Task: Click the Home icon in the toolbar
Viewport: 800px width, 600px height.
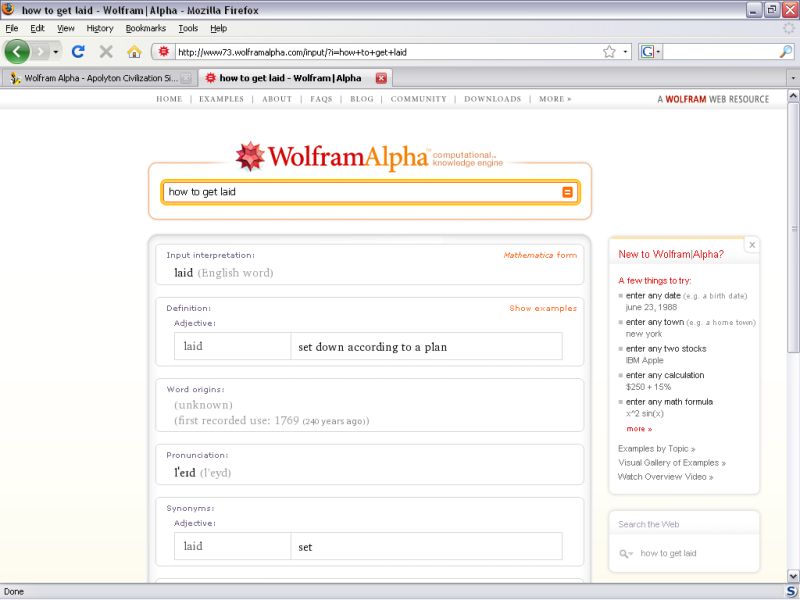Action: point(134,51)
